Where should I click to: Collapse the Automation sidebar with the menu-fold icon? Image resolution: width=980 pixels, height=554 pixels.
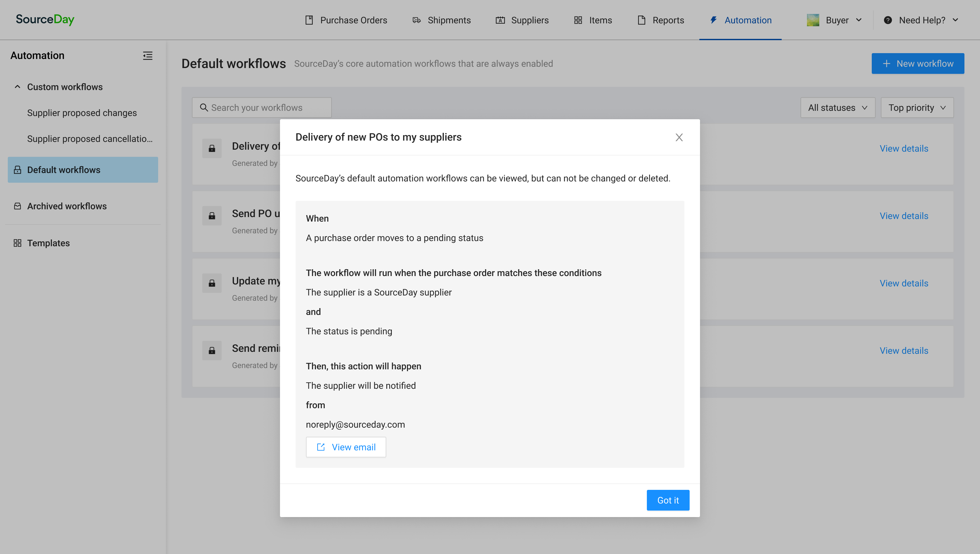tap(148, 55)
